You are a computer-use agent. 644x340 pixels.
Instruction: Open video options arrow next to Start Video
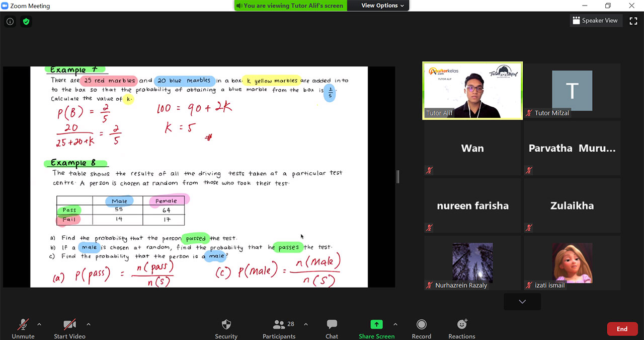[89, 324]
